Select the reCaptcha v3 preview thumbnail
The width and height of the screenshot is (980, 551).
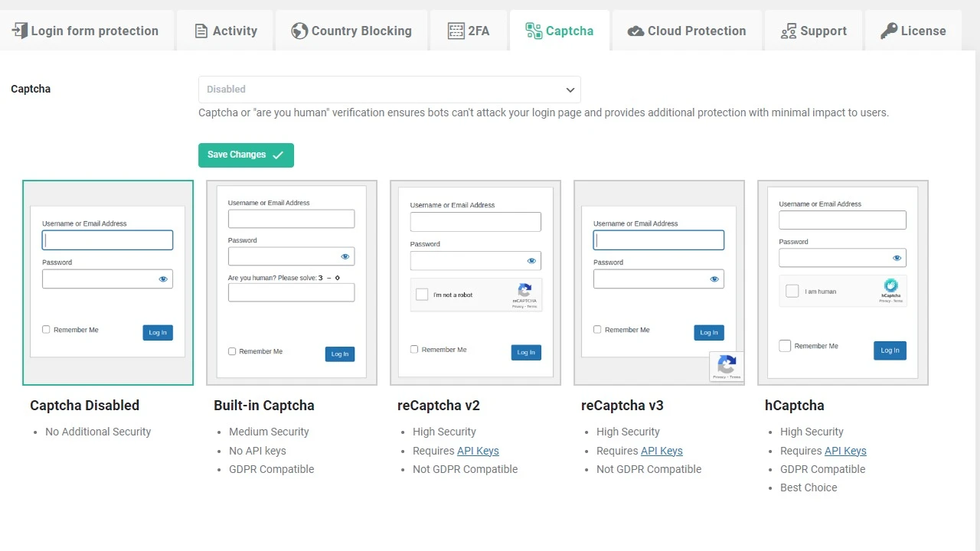coord(659,282)
